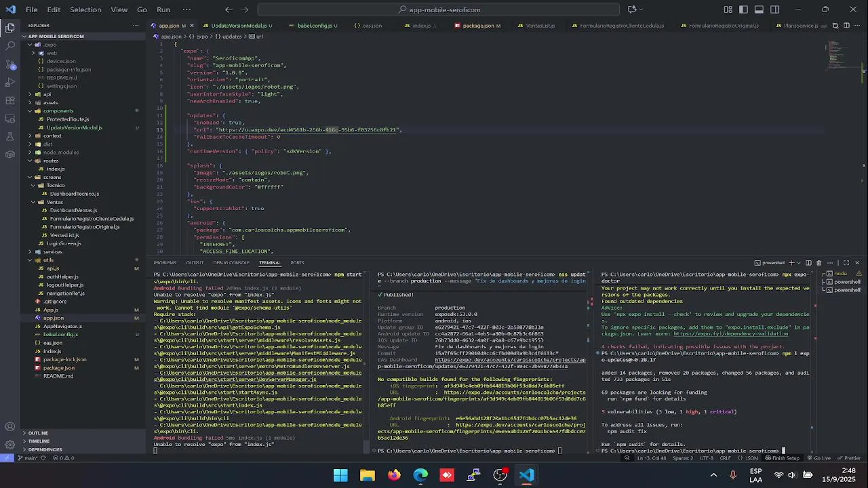Screen dimensions: 868x488
Task: Kill terminal with the trash icon
Action: point(818,263)
